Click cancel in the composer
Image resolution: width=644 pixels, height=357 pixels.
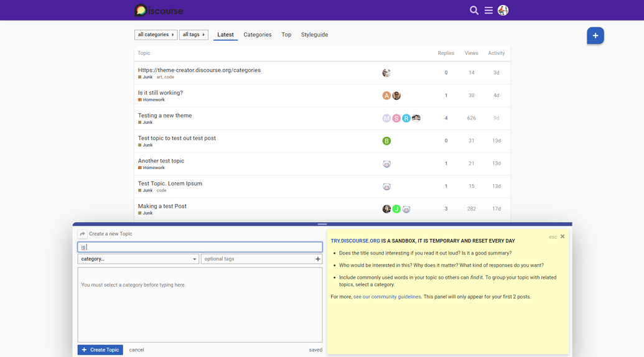click(136, 350)
